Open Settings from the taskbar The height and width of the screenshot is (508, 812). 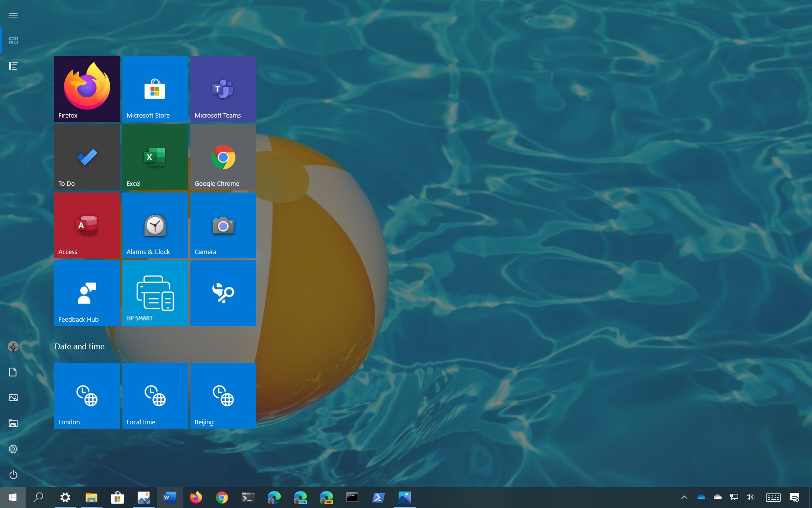pos(65,497)
